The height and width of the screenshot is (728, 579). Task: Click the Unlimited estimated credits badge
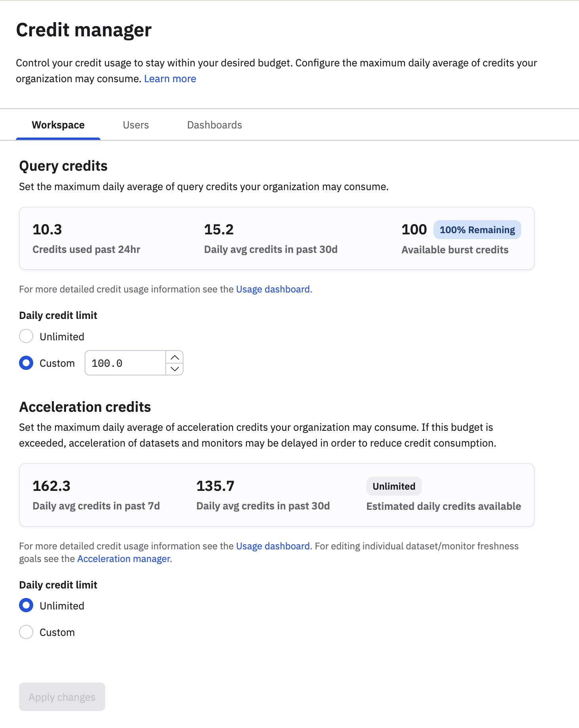tap(394, 486)
